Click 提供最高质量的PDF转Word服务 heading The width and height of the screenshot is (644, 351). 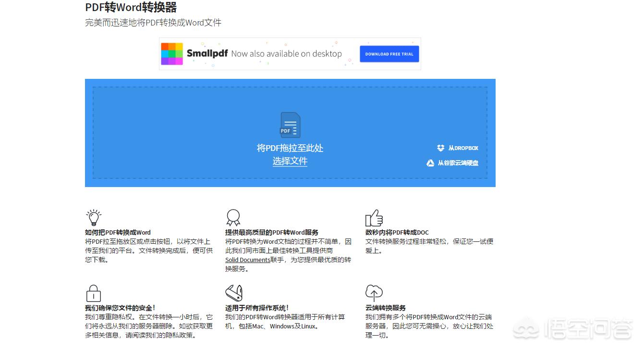coord(272,232)
